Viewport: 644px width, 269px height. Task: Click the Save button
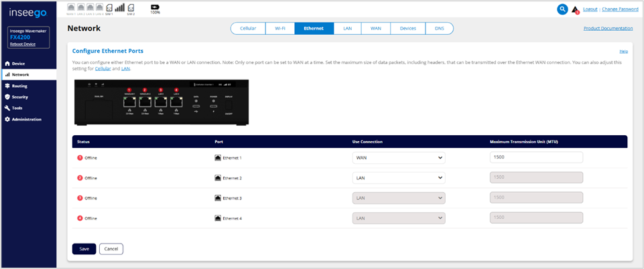[x=84, y=249]
